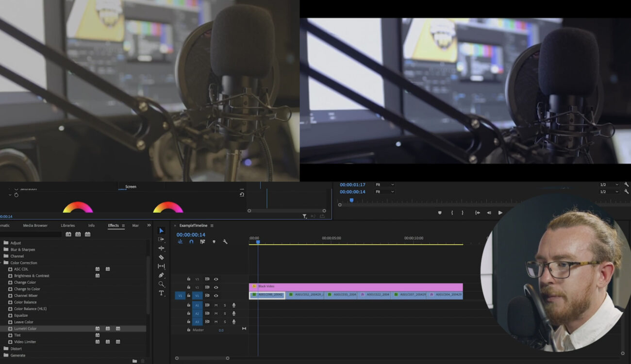Viewport: 631px width, 364px height.
Task: Select the Razor tool
Action: (162, 257)
